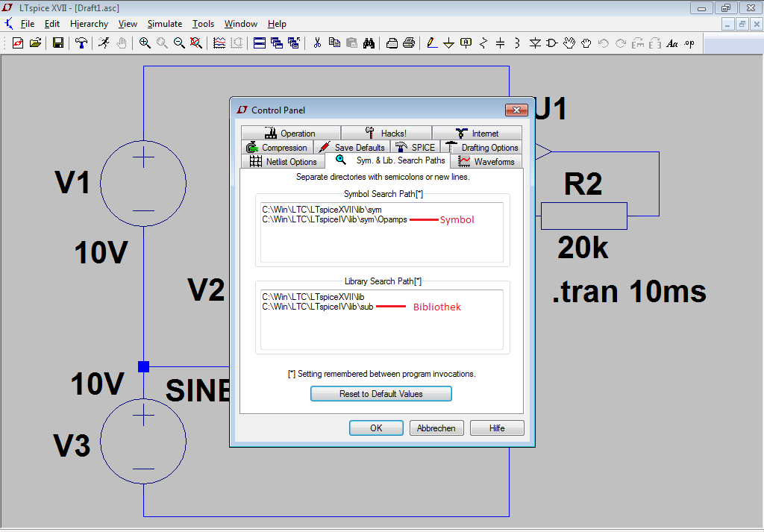764x532 pixels.
Task: Select the label net tool
Action: pyautogui.click(x=466, y=43)
